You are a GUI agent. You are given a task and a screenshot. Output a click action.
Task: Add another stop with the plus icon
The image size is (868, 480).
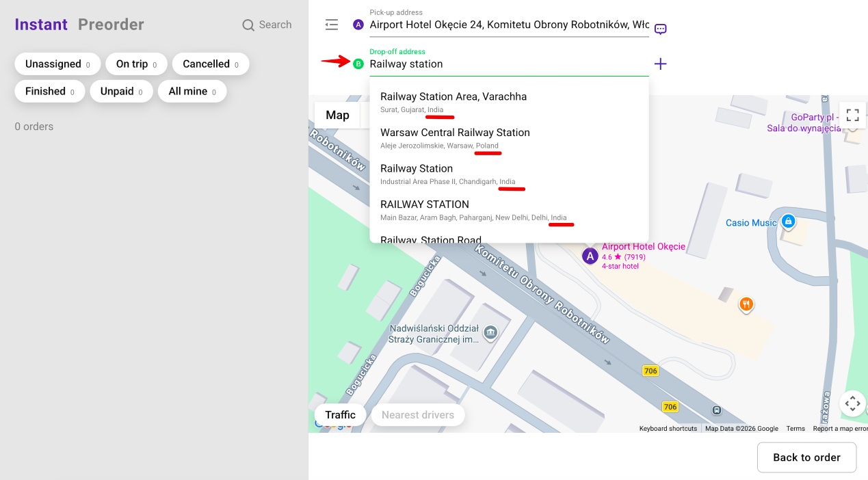(660, 64)
